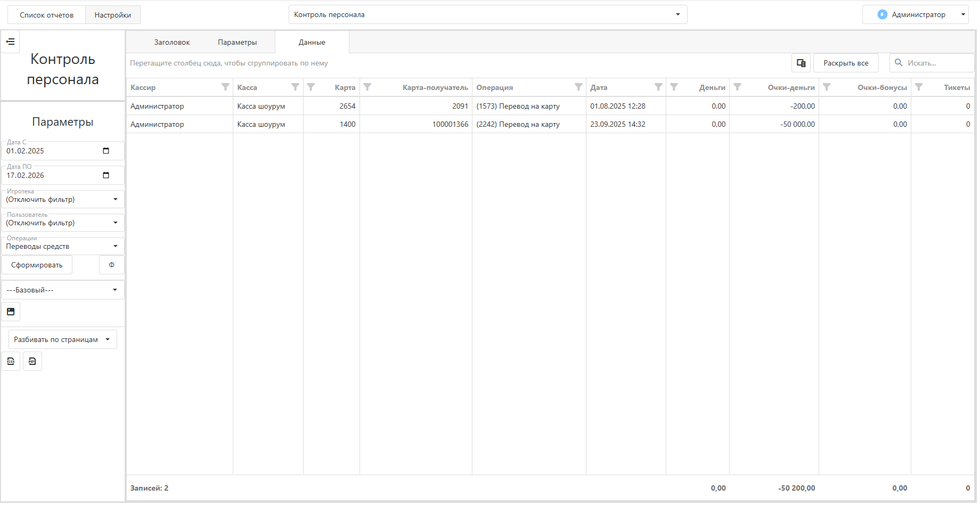Viewport: 980px width, 505px height.
Task: Click the filter icon on Дата column
Action: point(658,87)
